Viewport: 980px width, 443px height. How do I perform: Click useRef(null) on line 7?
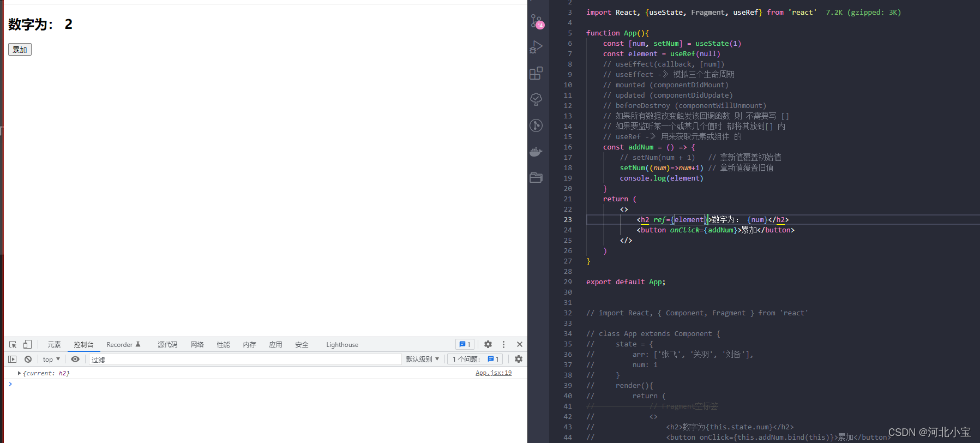(695, 54)
